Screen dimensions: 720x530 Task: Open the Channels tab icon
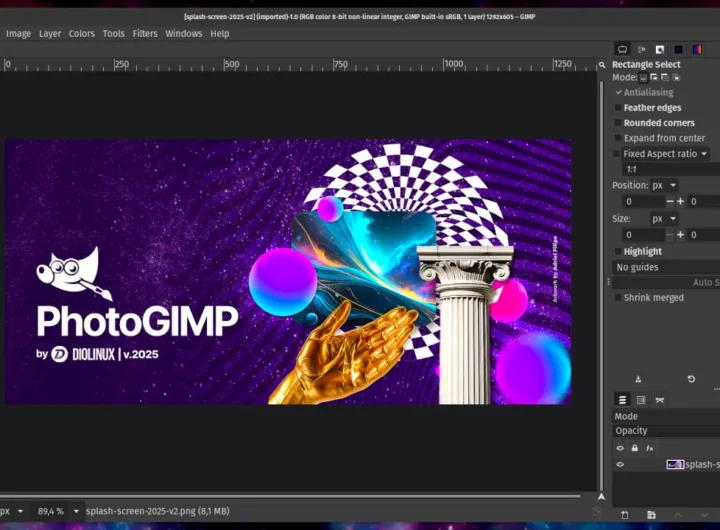click(641, 400)
